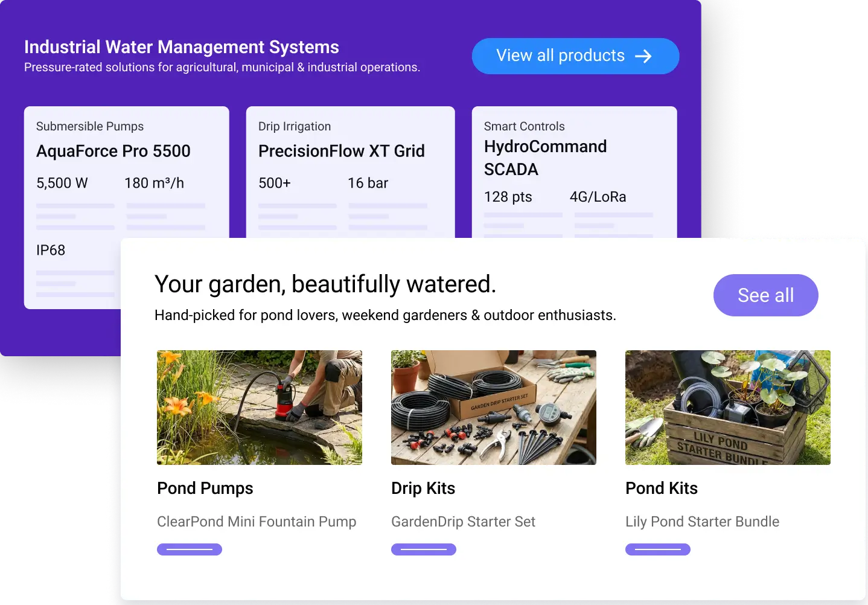Select the Submersible Pumps category label

[90, 126]
